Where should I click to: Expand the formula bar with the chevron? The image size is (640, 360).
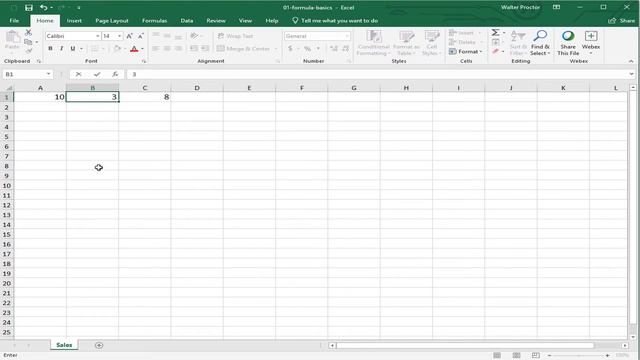pyautogui.click(x=631, y=74)
